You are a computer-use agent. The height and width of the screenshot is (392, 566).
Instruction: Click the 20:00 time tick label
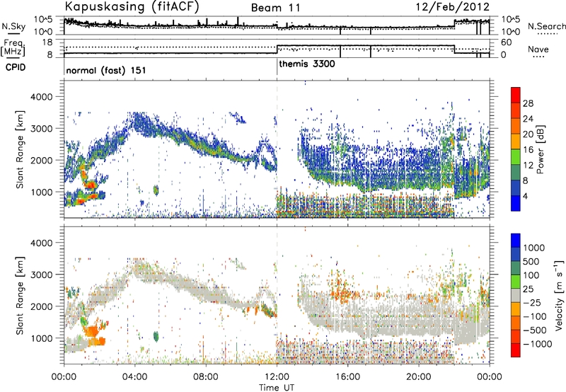tap(418, 377)
